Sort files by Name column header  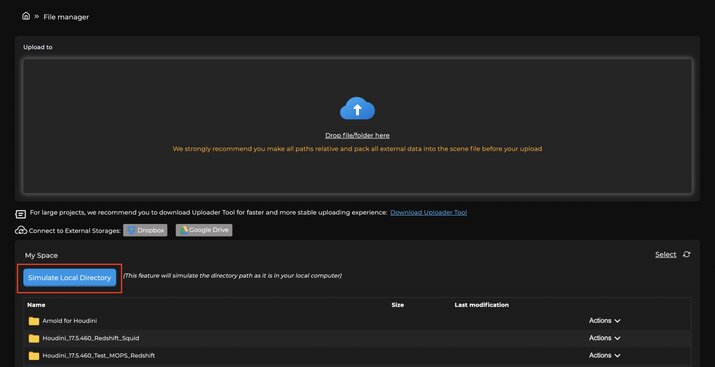coord(36,305)
